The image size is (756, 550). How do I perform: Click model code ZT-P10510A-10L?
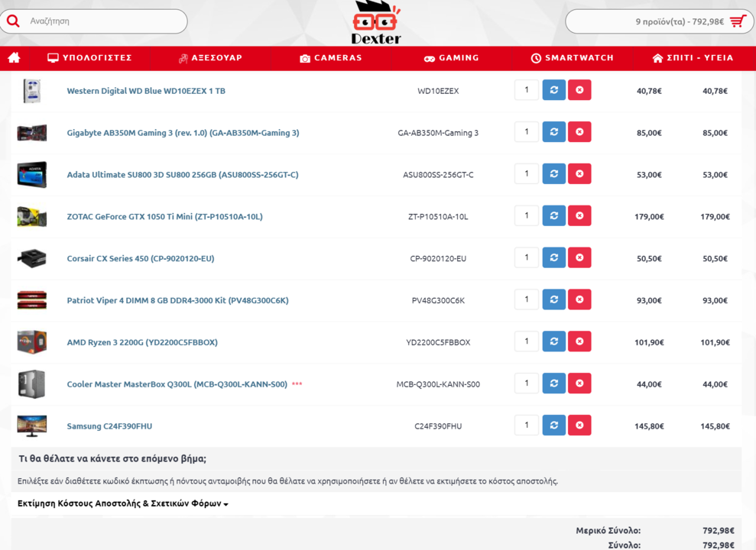click(x=438, y=217)
